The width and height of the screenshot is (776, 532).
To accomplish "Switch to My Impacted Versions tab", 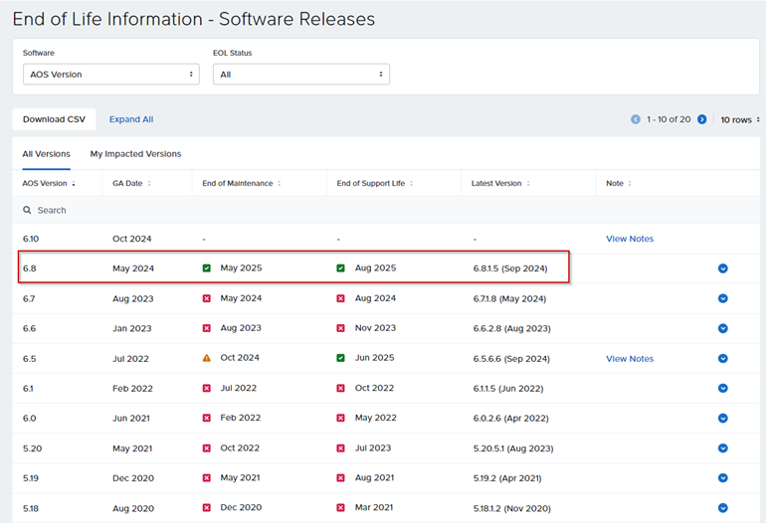I will [135, 154].
